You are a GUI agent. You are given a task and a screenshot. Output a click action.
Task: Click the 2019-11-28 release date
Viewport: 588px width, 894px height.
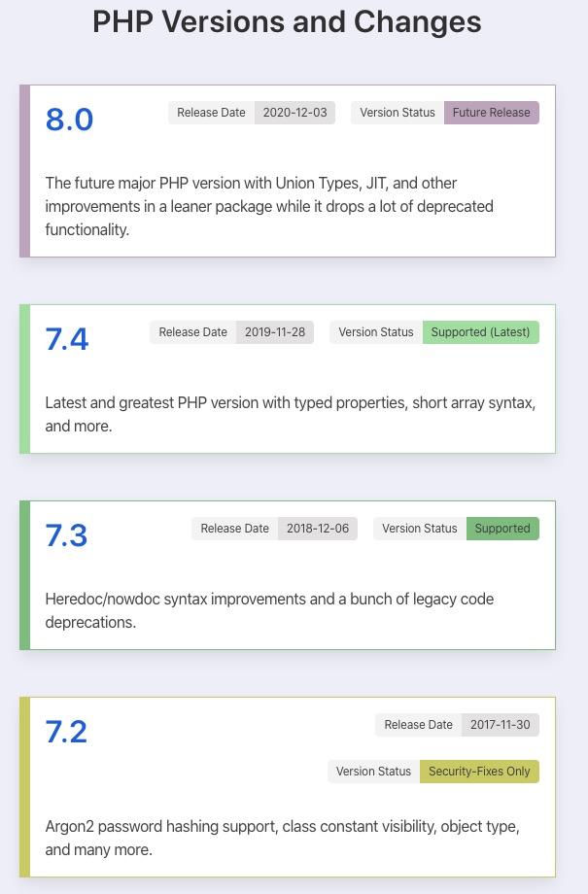coord(274,332)
